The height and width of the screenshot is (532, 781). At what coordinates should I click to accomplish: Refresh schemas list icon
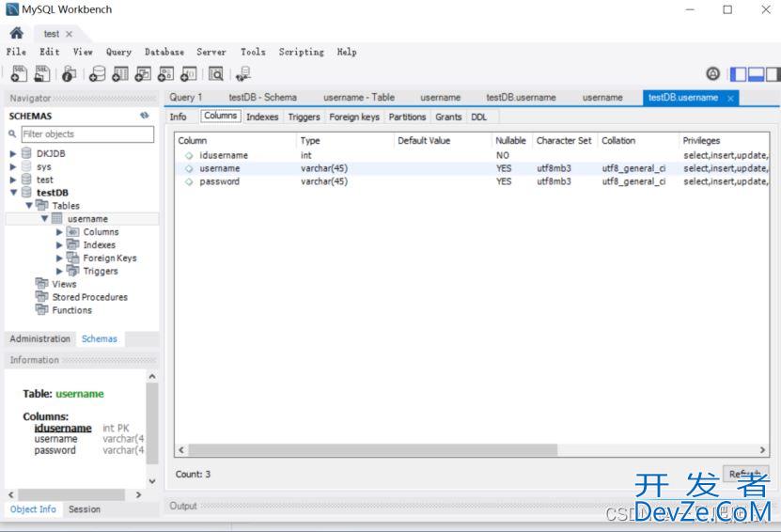pyautogui.click(x=145, y=116)
